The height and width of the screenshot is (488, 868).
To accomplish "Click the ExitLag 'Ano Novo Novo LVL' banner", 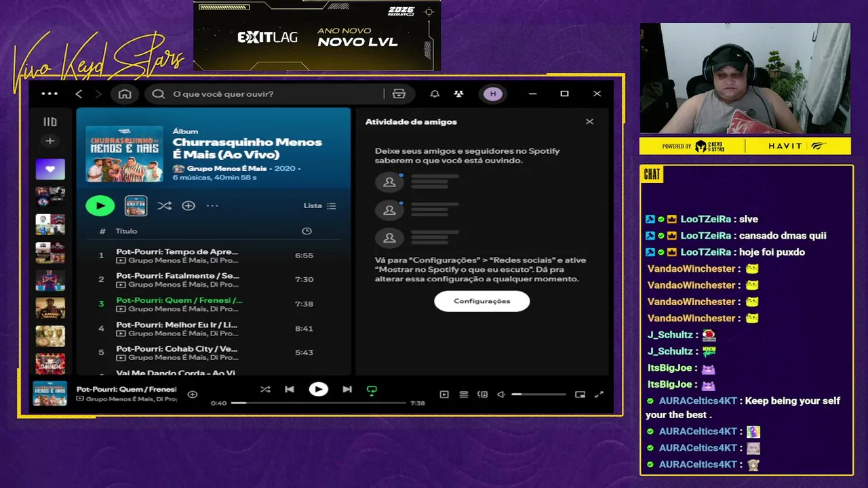I will point(317,35).
